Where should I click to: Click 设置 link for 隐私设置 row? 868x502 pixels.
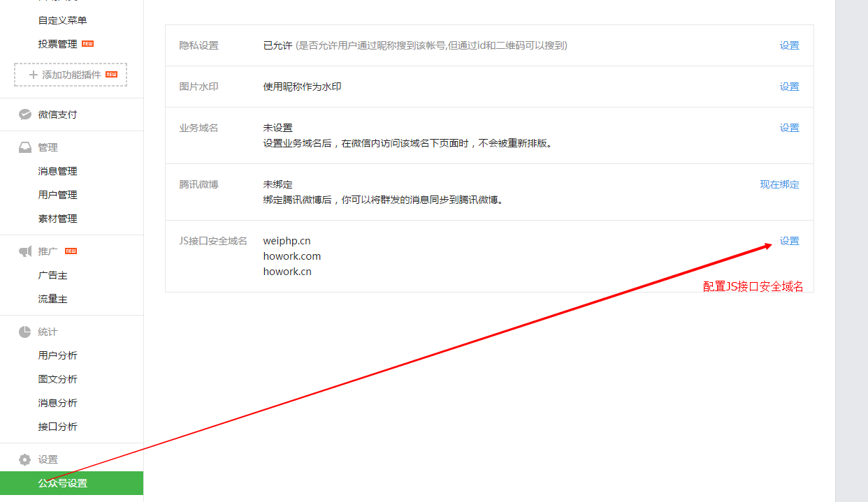point(789,45)
